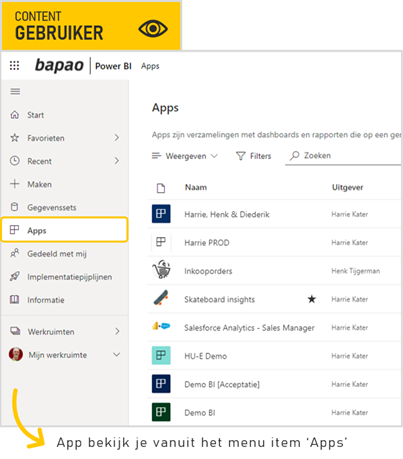Open Maken in the sidebar
The width and height of the screenshot is (403, 459).
[64, 184]
